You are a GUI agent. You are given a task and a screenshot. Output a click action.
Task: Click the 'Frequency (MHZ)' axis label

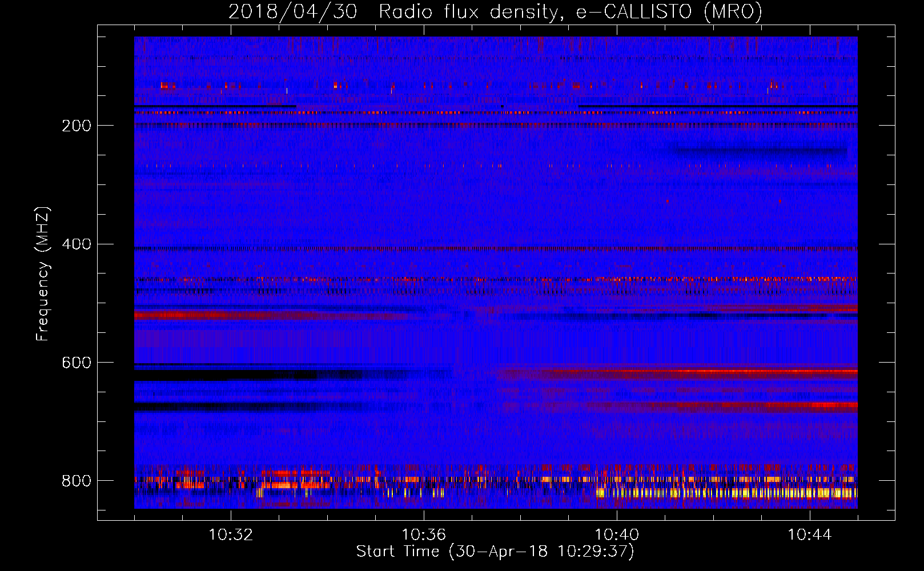click(x=43, y=274)
